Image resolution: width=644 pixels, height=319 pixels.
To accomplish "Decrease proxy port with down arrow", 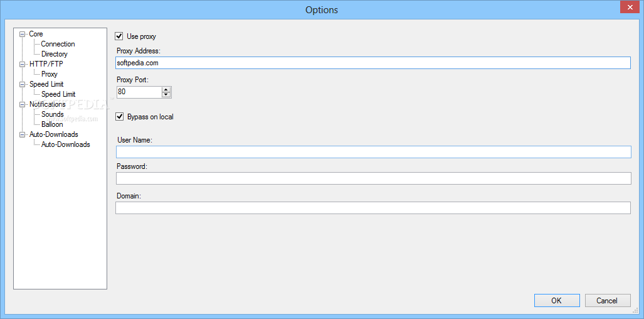I will pos(166,95).
